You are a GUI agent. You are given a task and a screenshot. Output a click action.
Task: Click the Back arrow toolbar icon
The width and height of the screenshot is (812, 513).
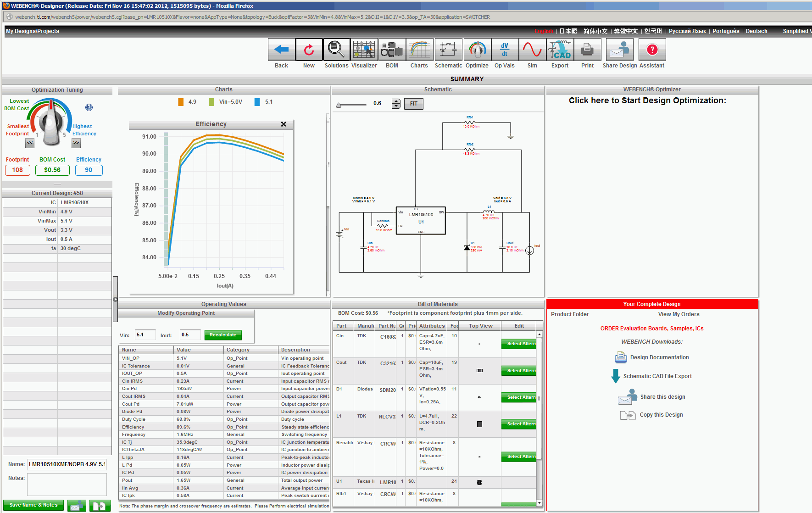coord(281,50)
